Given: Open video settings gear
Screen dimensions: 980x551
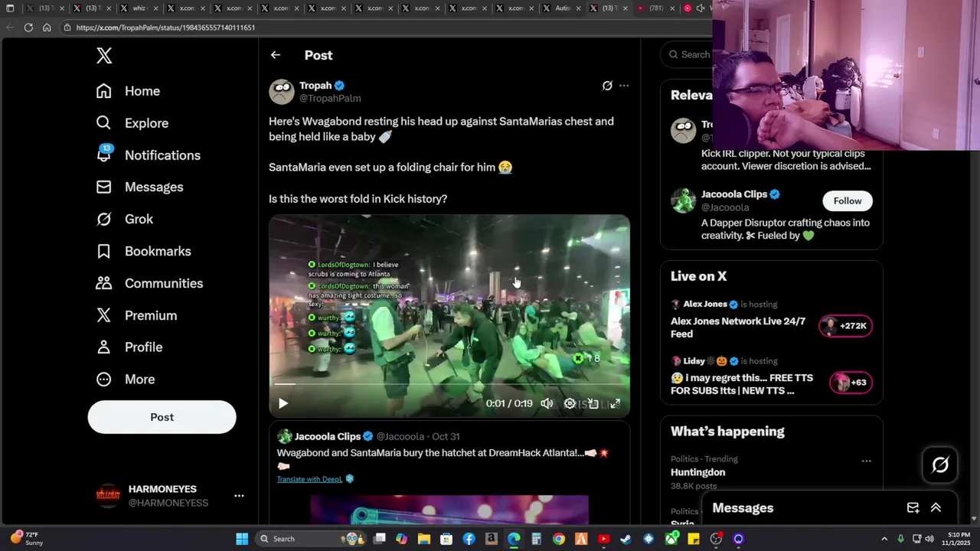Looking at the screenshot, I should click(x=570, y=403).
